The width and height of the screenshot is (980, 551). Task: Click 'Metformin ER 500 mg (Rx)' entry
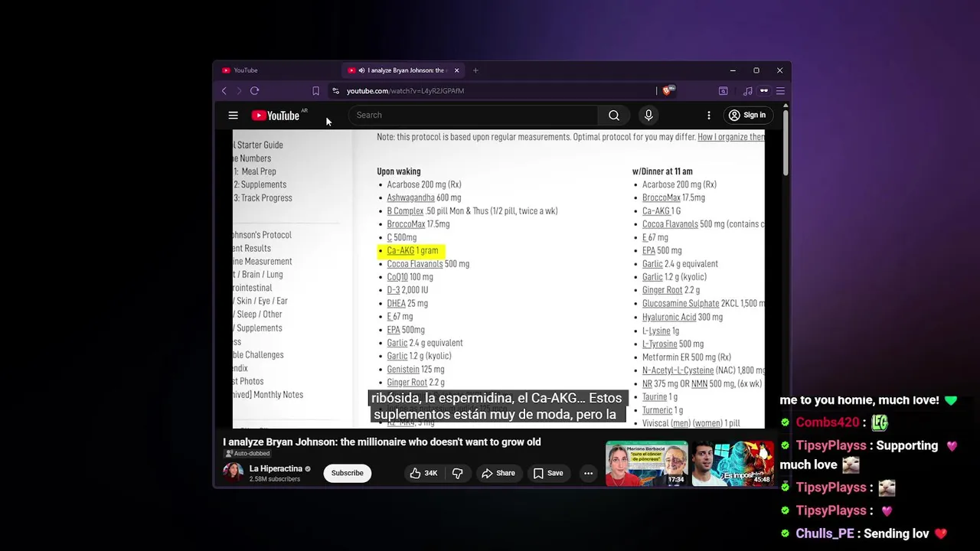click(687, 357)
